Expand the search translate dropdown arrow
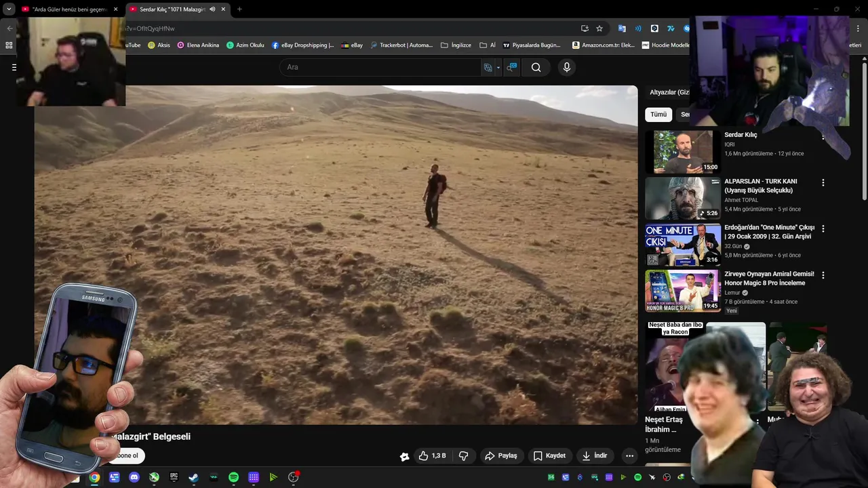The image size is (868, 488). 498,67
